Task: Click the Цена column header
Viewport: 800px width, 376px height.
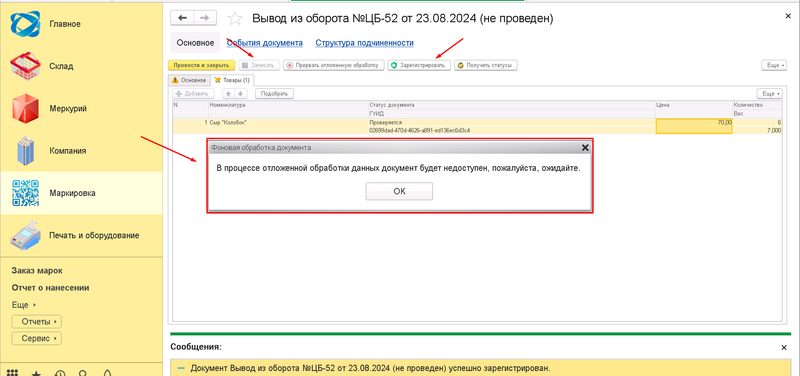Action: point(694,105)
